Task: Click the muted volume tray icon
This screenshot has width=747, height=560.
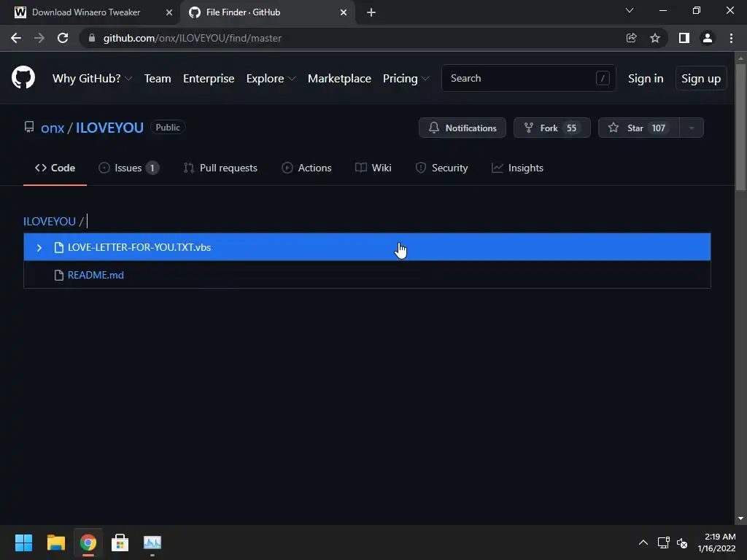Action: [682, 542]
